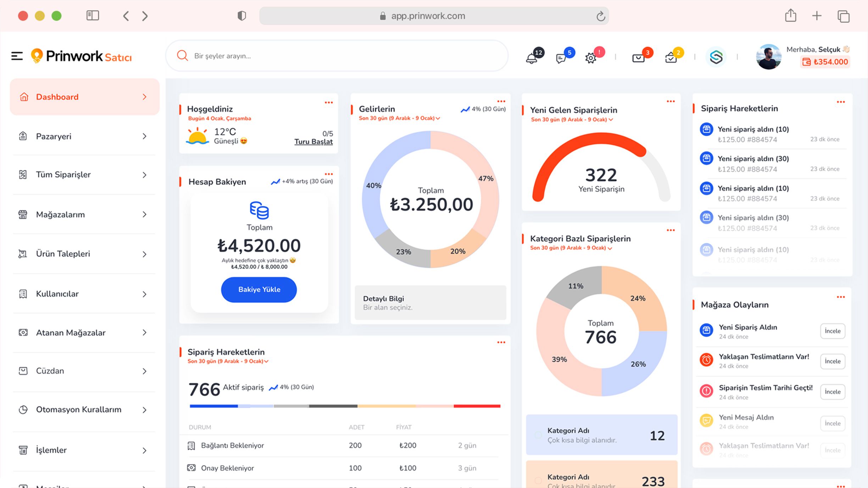
Task: Click the Detaylı Bilgi info box
Action: coord(430,303)
